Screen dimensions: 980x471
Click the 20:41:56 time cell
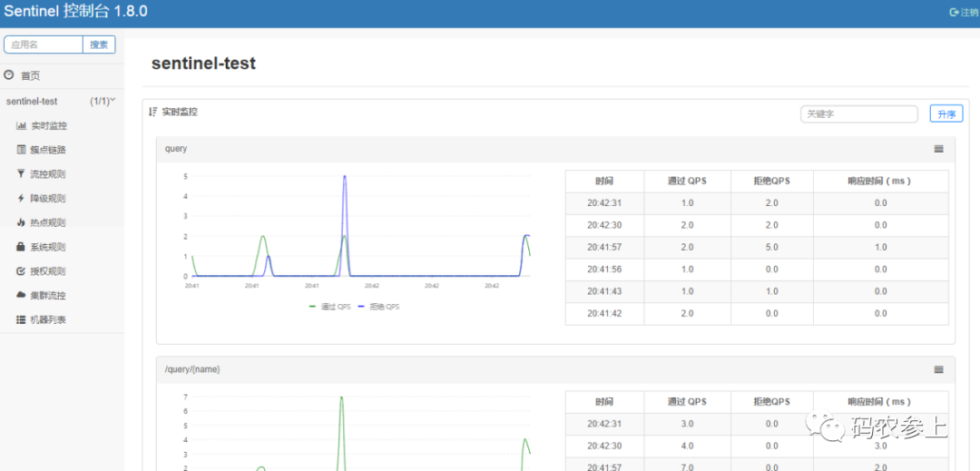coord(604,270)
